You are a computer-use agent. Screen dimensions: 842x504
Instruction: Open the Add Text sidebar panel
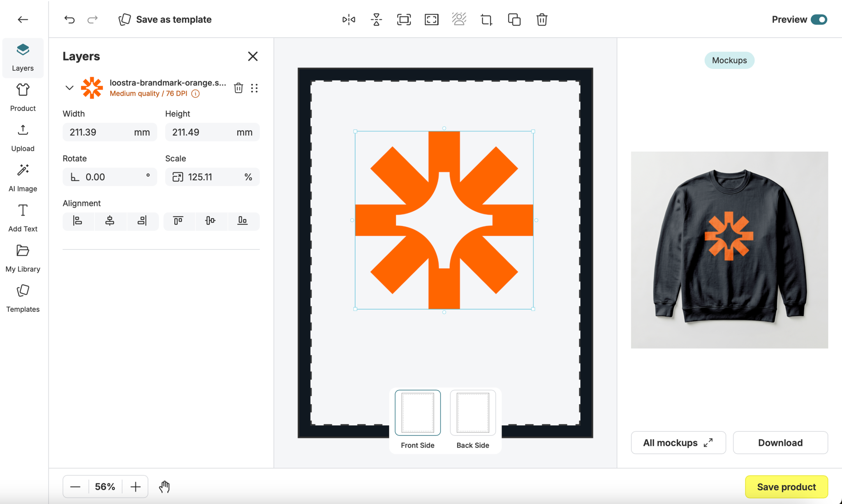pyautogui.click(x=23, y=219)
